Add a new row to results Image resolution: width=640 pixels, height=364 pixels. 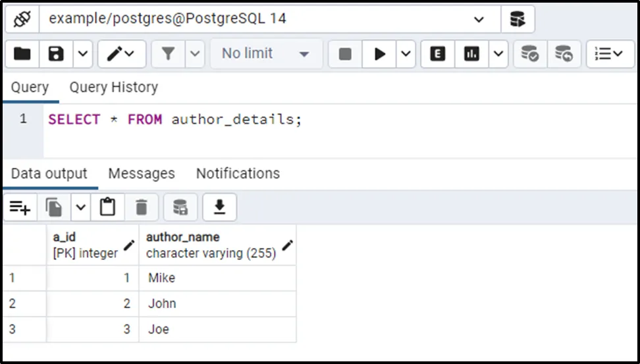coord(20,208)
